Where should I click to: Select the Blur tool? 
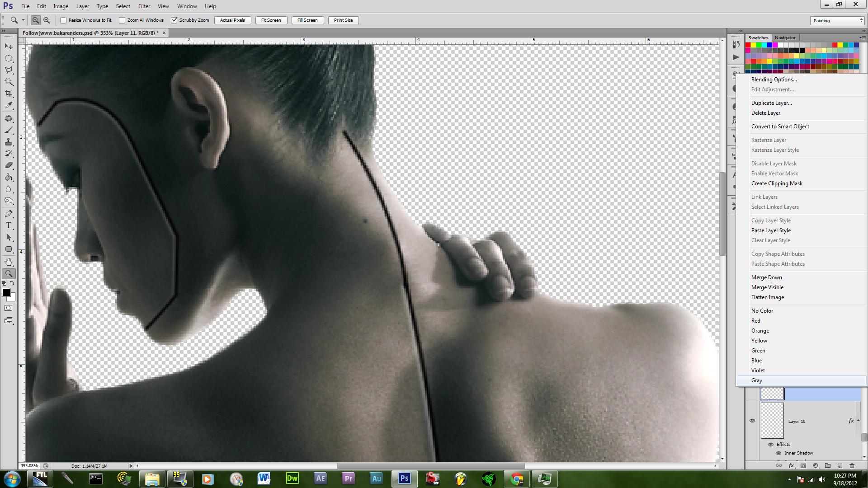pyautogui.click(x=9, y=189)
